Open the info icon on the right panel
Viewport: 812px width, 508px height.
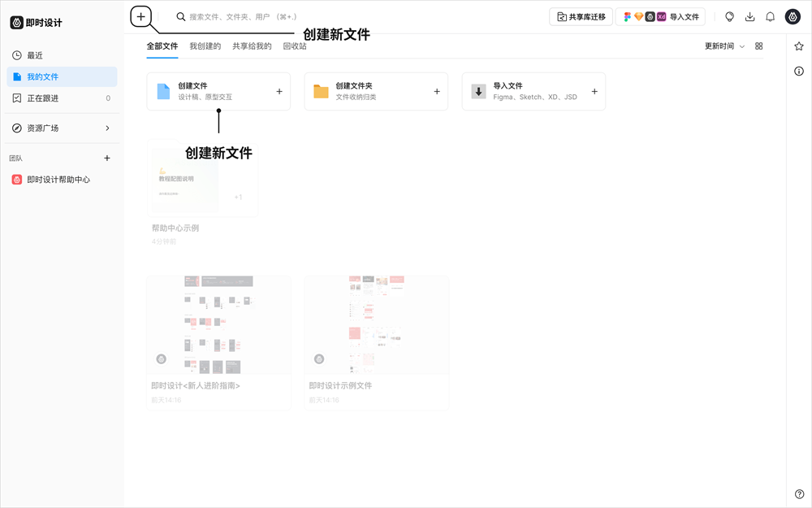(x=798, y=72)
